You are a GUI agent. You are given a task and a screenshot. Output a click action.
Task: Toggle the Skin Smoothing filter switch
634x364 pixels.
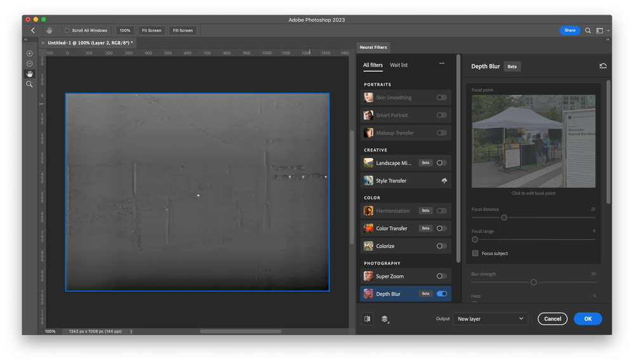point(442,98)
